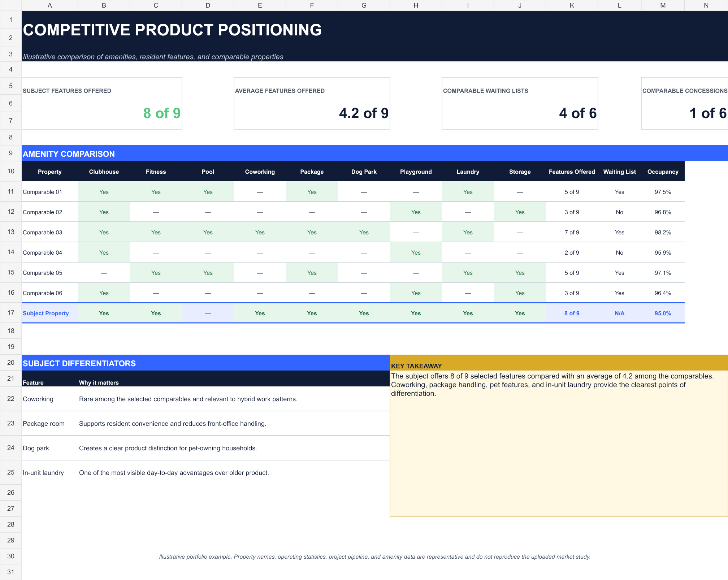Select the green 8 of 9 value
This screenshot has height=580, width=728.
[x=162, y=113]
